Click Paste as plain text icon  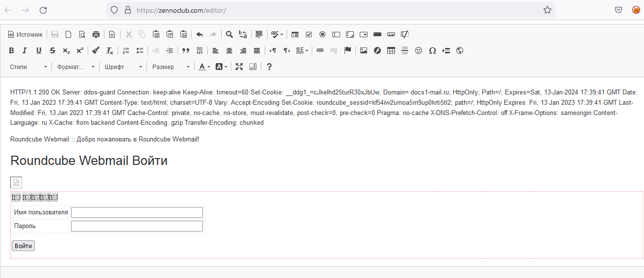pos(170,34)
